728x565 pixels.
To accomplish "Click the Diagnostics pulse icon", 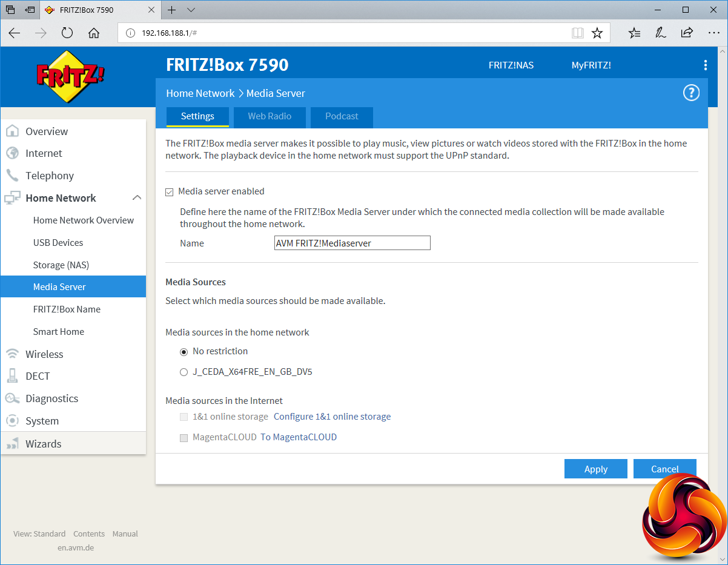I will point(12,398).
